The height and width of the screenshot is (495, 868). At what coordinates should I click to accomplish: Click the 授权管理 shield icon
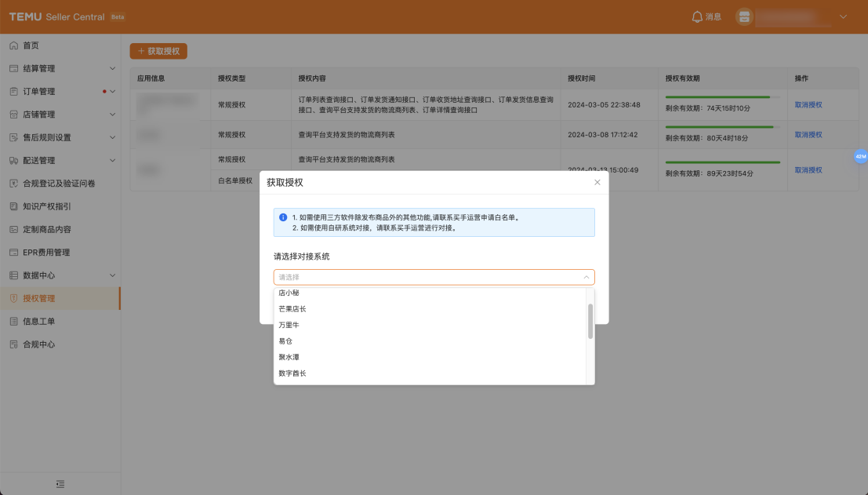pyautogui.click(x=13, y=298)
